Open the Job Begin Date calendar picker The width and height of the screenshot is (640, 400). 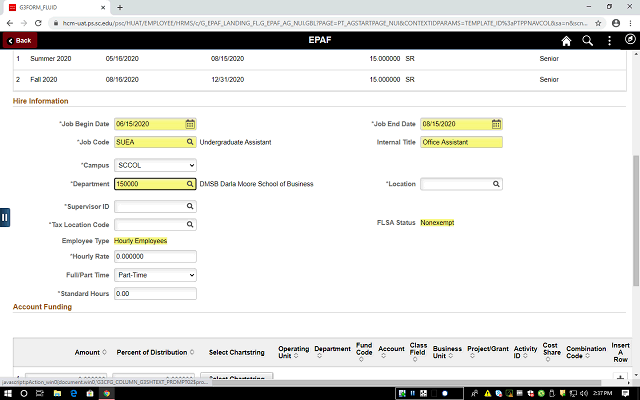point(190,124)
